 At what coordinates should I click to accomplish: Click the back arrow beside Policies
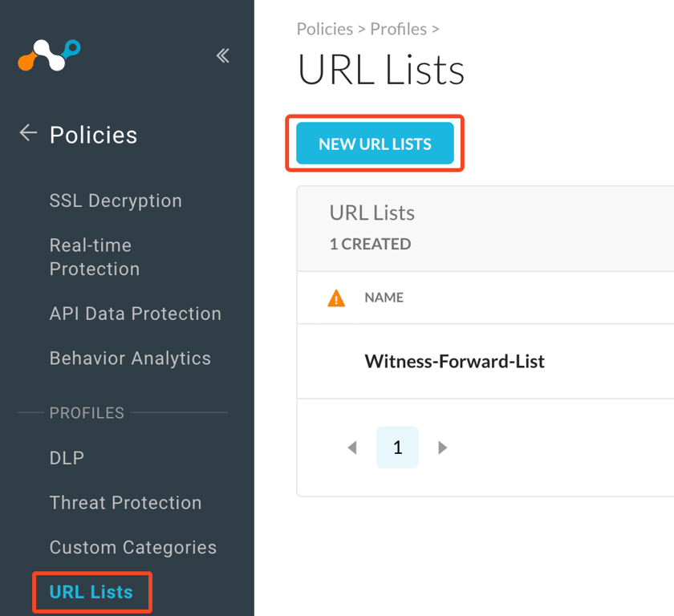click(29, 133)
